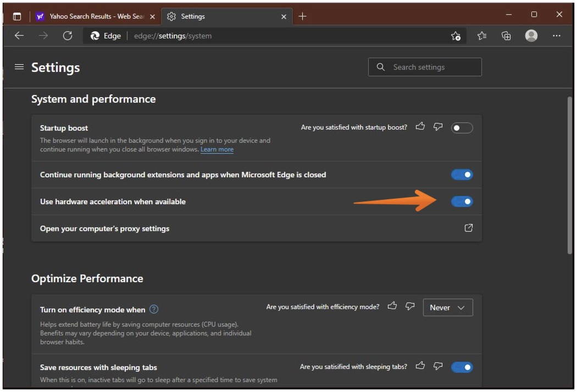Open the Settings and more ellipsis menu
577x392 pixels.
click(557, 36)
